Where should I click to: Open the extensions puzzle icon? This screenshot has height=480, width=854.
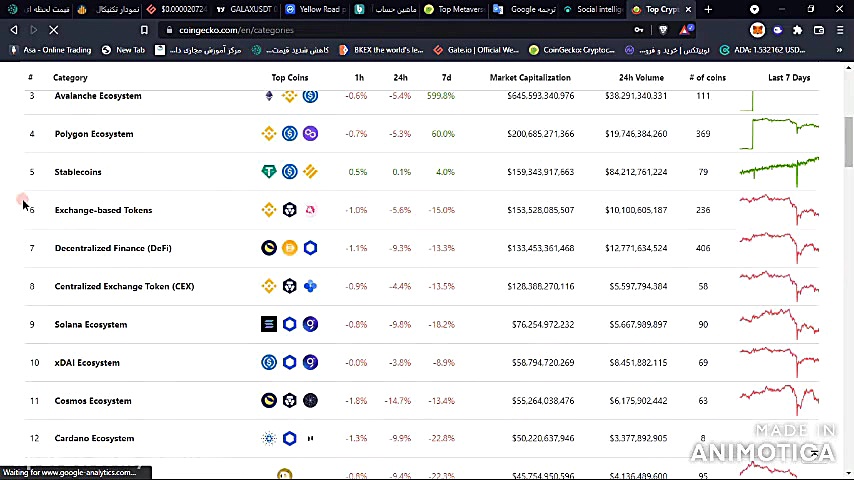coord(797,30)
